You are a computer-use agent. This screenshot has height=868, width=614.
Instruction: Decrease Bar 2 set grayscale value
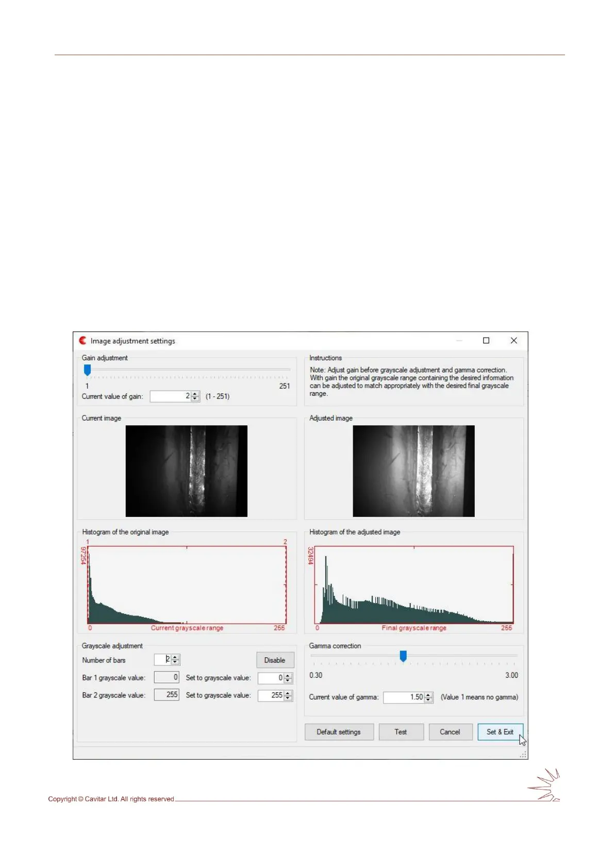[288, 698]
